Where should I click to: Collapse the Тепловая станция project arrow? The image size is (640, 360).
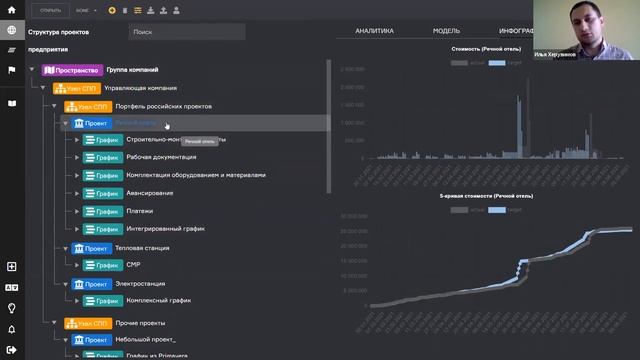66,248
